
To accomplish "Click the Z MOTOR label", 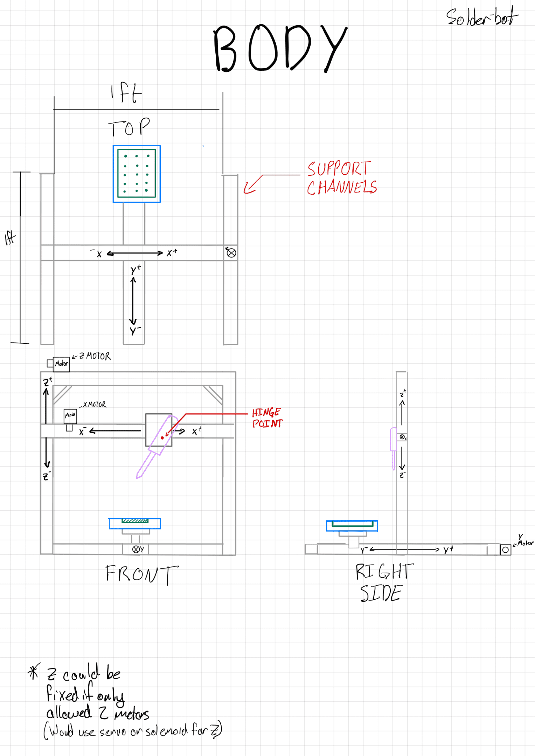I will (x=95, y=356).
